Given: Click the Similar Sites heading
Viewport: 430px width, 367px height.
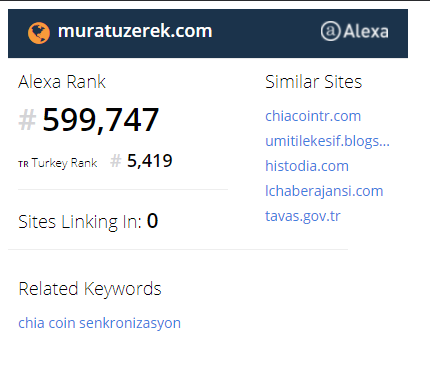Looking at the screenshot, I should pyautogui.click(x=313, y=82).
